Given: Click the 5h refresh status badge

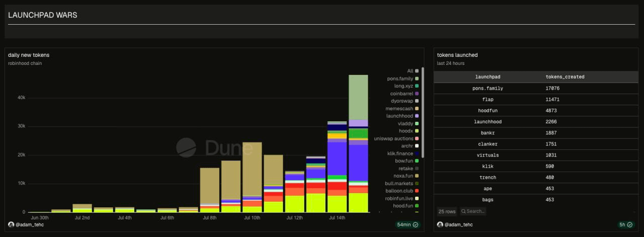Looking at the screenshot, I should point(626,225).
